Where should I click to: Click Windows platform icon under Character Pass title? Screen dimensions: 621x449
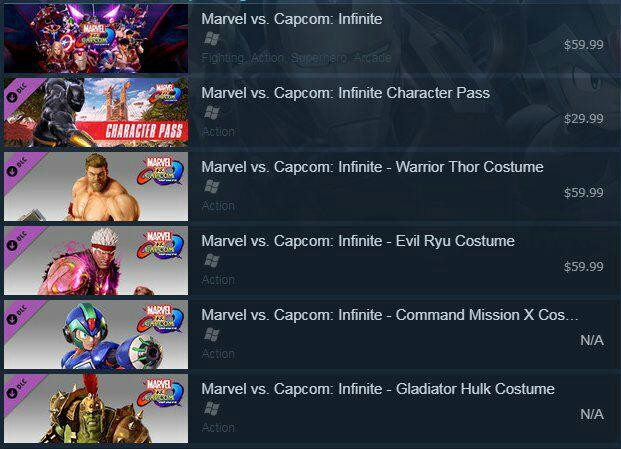211,112
